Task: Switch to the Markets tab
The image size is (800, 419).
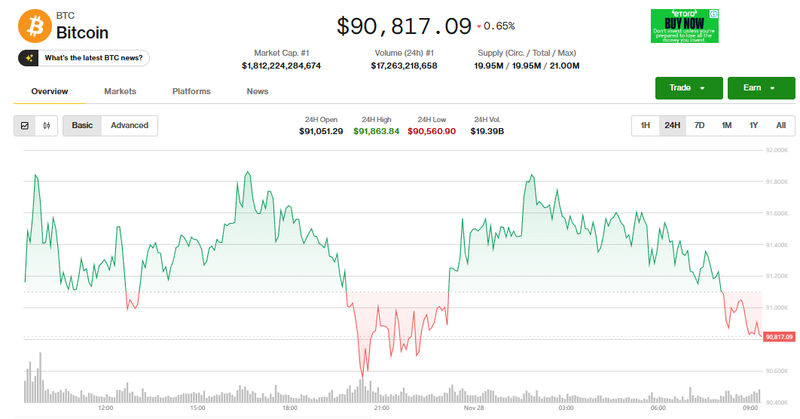Action: (120, 91)
